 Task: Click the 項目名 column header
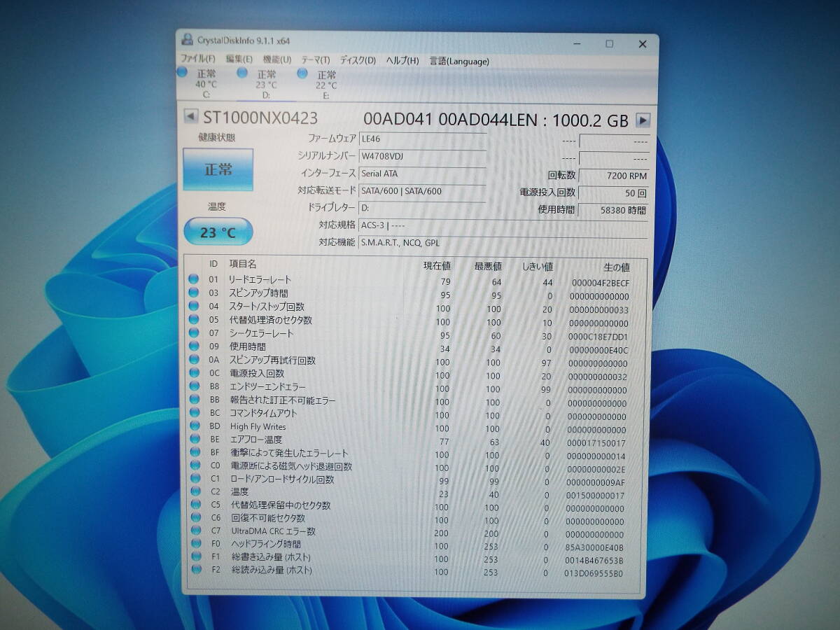pyautogui.click(x=243, y=264)
